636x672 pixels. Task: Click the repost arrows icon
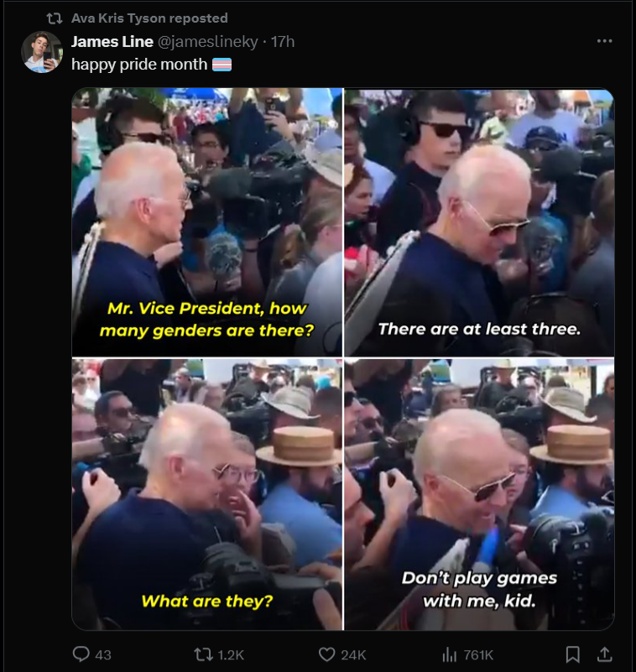click(x=202, y=654)
